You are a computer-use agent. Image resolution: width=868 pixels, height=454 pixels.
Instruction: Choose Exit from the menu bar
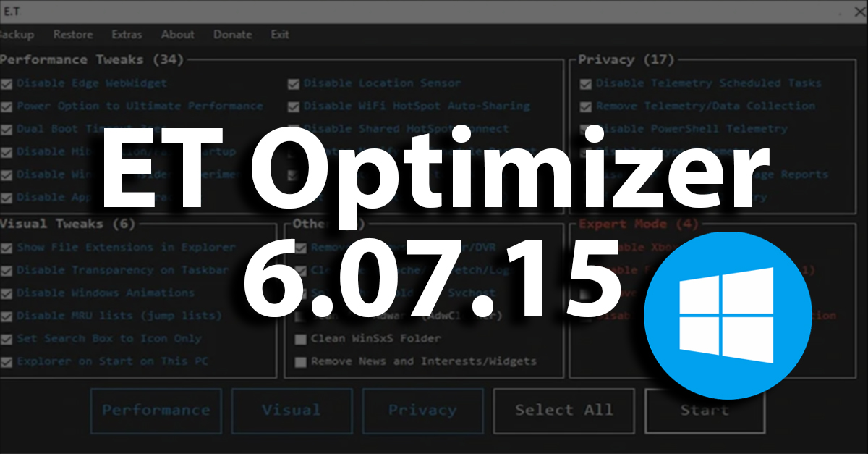(x=280, y=35)
